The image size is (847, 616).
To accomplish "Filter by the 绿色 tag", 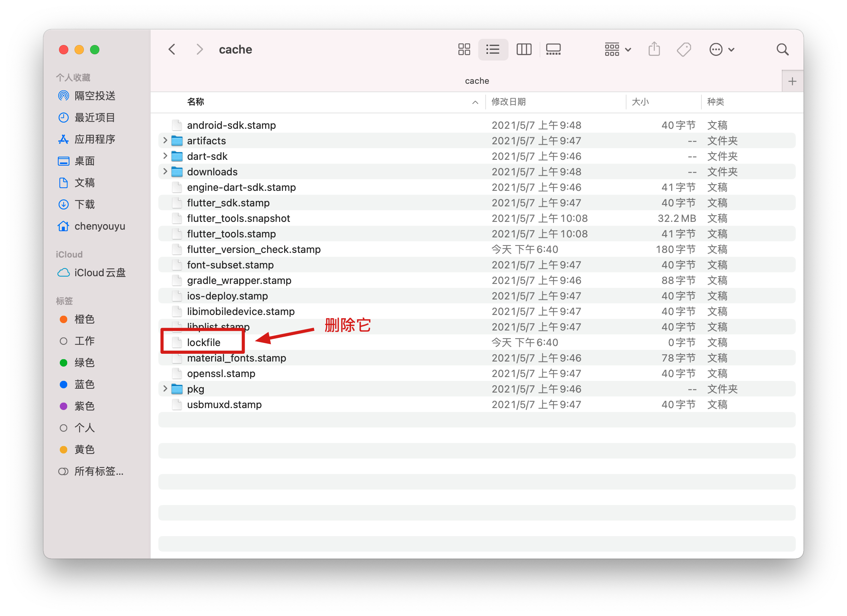I will [77, 363].
